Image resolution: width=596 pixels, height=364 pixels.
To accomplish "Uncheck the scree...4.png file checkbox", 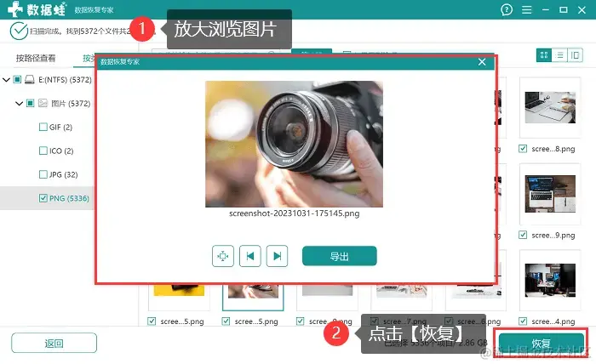I will (x=523, y=321).
